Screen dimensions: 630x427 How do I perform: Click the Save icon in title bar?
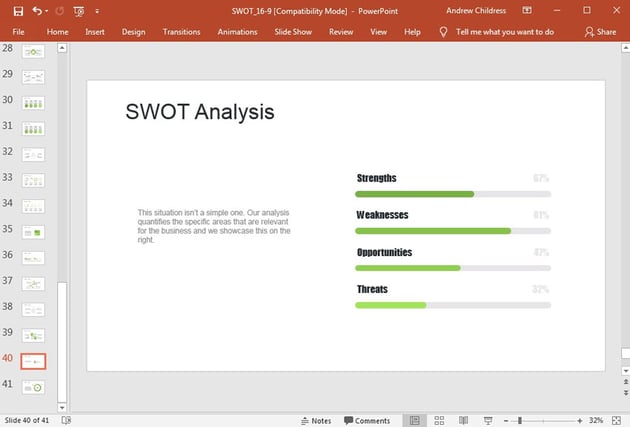[17, 10]
